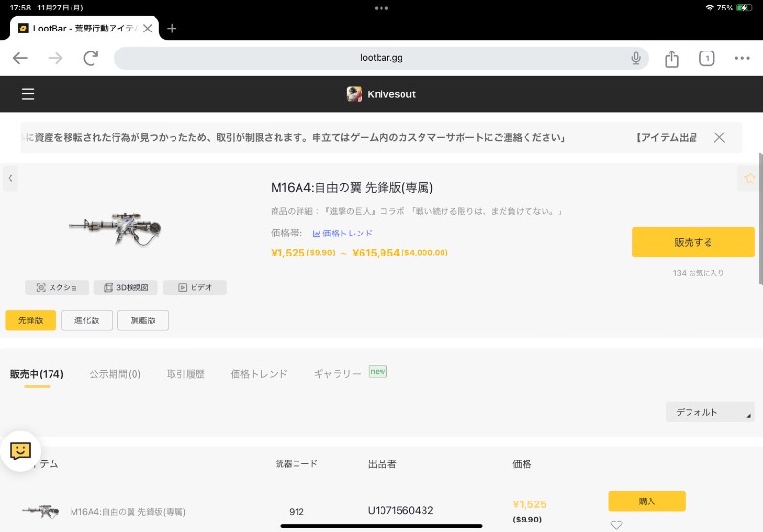Select the 進化版 variant
Screen dimensions: 763x532
[87, 320]
